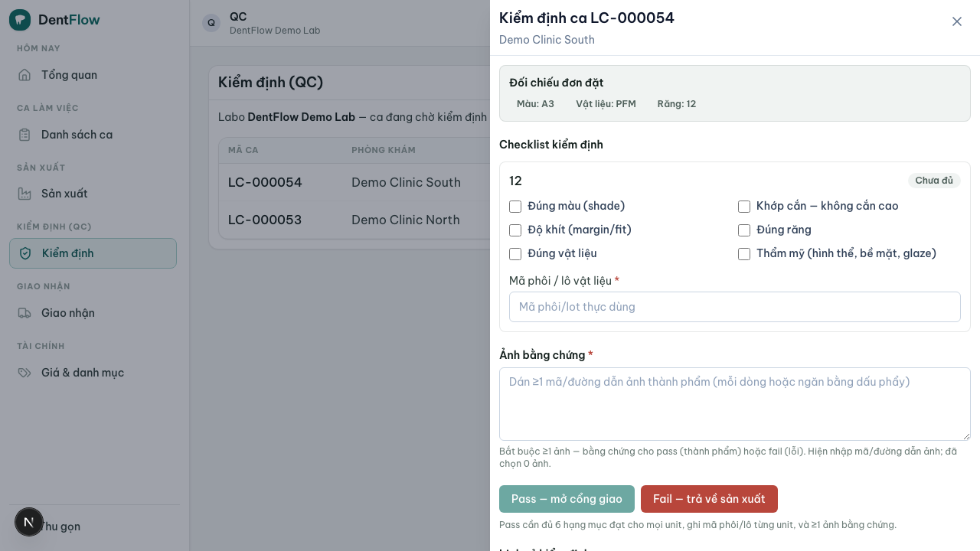This screenshot has width=980, height=551.
Task: Click the shield icon beside Kiểm định
Action: click(x=25, y=253)
